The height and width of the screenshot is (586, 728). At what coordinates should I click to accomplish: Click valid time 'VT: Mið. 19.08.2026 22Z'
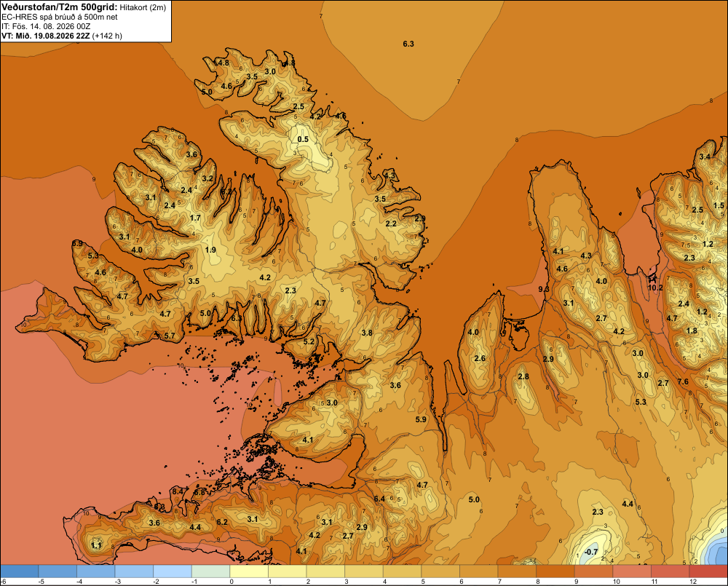point(45,36)
